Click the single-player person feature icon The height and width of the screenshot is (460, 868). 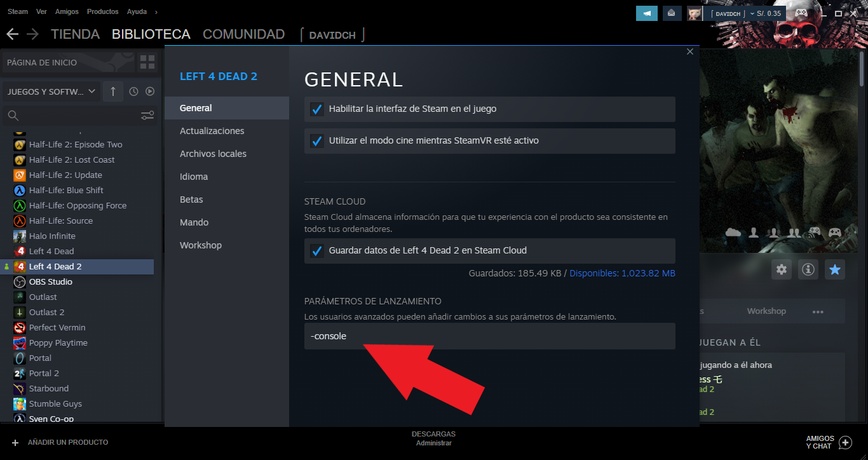[x=754, y=233]
